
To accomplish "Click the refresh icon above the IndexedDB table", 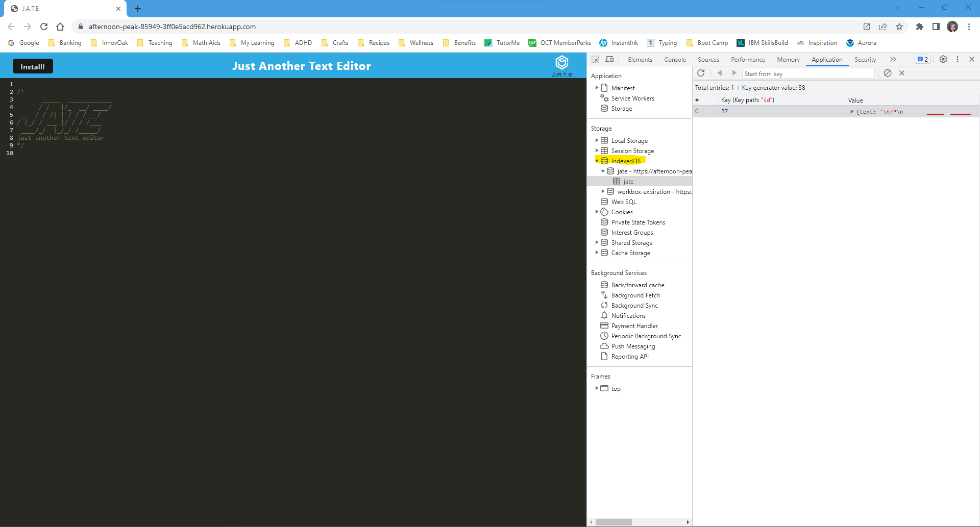I will [x=701, y=73].
